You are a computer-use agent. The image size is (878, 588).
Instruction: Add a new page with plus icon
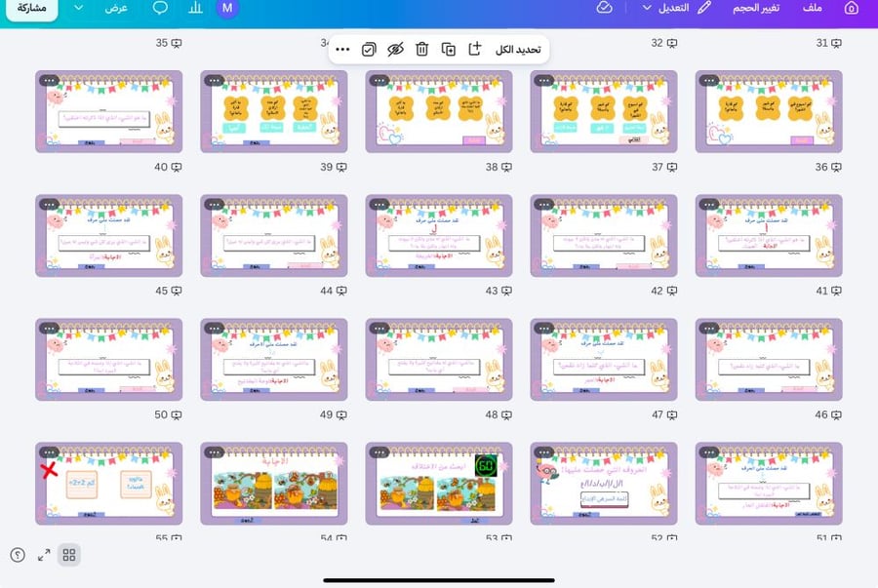(x=474, y=49)
